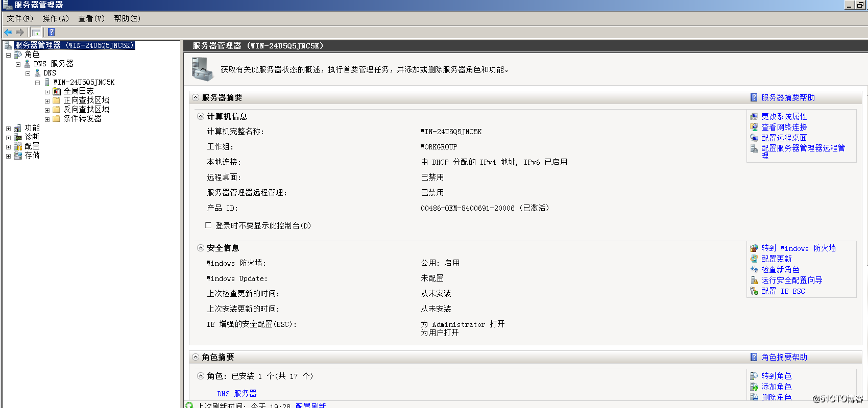868x408 pixels.
Task: Click the 配置远程桌面 icon
Action: point(754,138)
